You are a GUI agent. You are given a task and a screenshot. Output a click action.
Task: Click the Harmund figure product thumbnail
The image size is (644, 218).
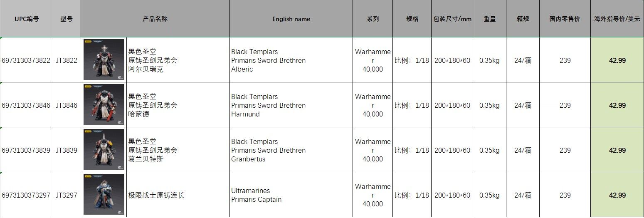pyautogui.click(x=104, y=104)
